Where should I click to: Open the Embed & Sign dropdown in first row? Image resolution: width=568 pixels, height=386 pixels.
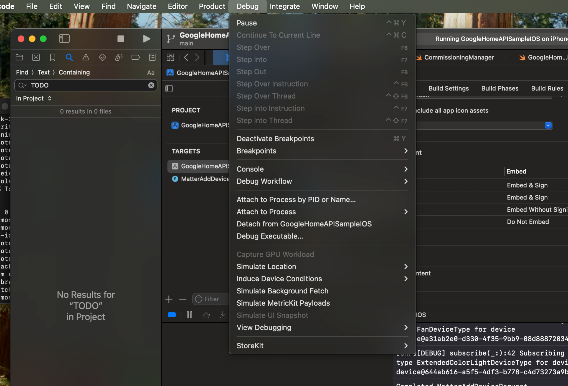pos(527,185)
